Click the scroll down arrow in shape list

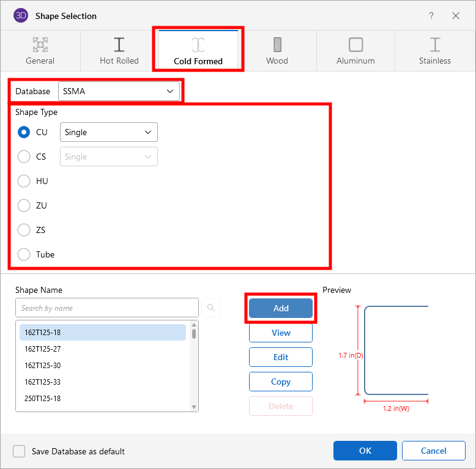pyautogui.click(x=194, y=407)
